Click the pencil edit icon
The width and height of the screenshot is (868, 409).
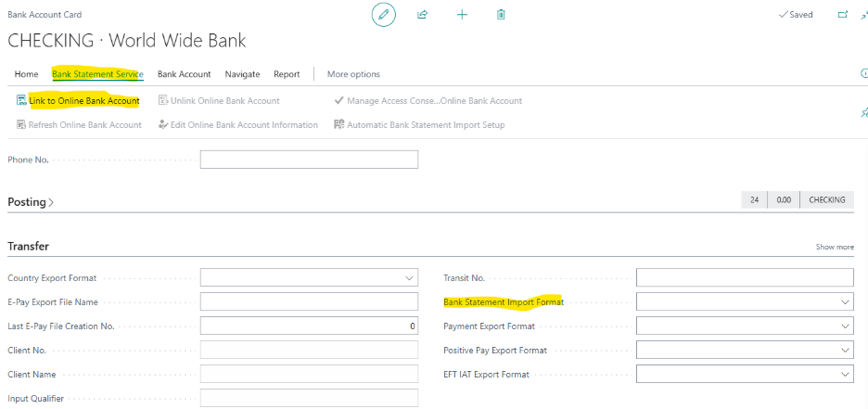pos(383,15)
